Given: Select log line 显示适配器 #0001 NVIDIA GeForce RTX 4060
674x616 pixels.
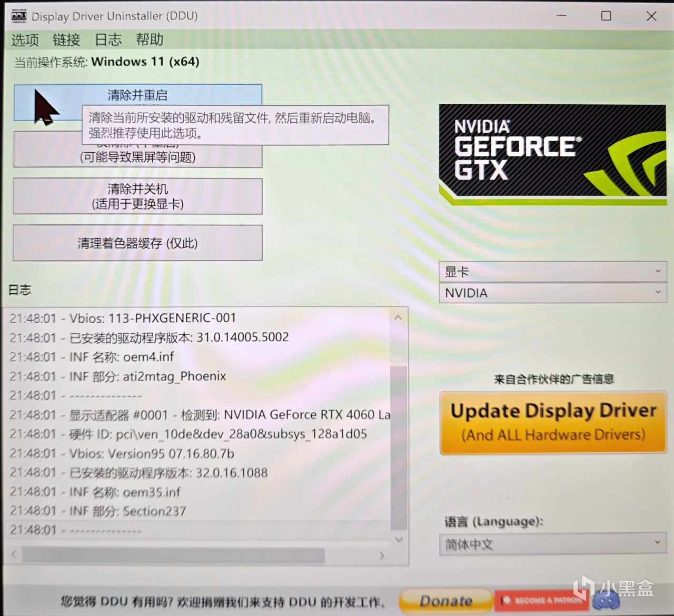Looking at the screenshot, I should point(199,415).
